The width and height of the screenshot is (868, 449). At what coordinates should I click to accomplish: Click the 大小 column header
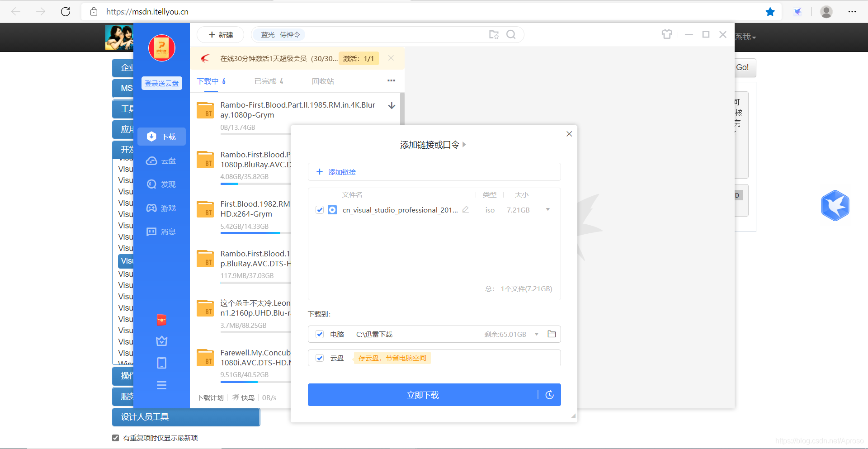pos(522,194)
